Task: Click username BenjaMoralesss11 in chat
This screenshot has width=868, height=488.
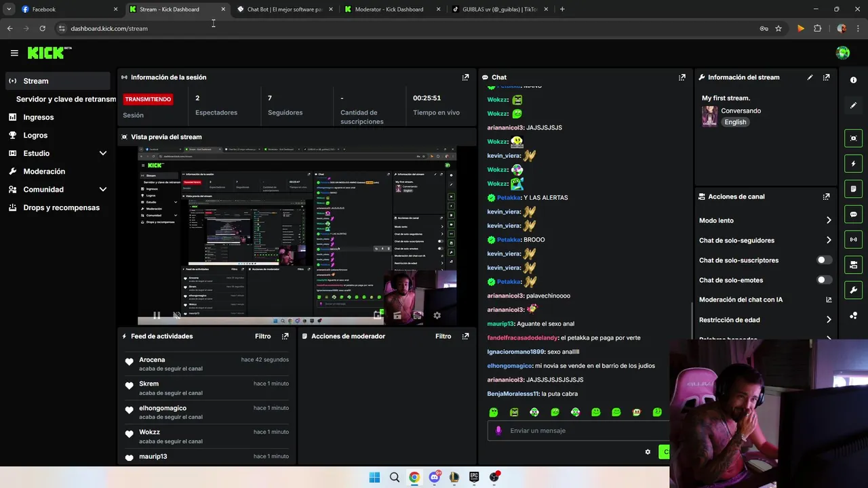Action: coord(513,394)
